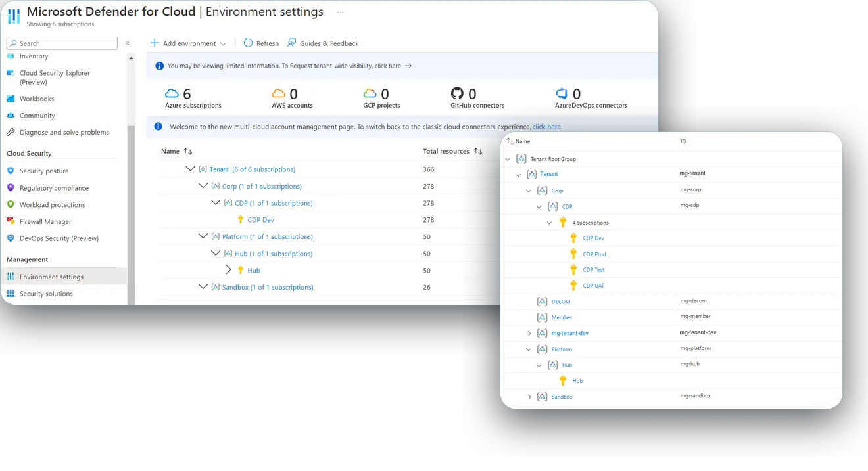Click the Diagnose and solve problems wrench icon

click(11, 132)
